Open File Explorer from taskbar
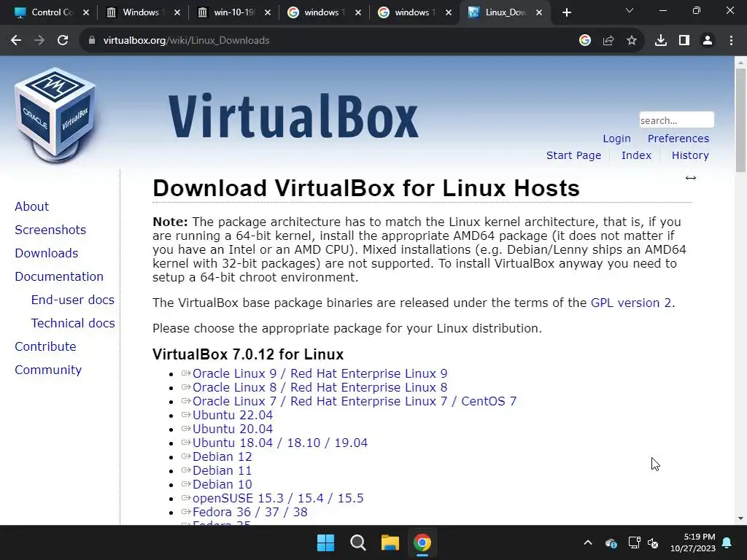Screen dimensions: 747x560 pos(390,542)
